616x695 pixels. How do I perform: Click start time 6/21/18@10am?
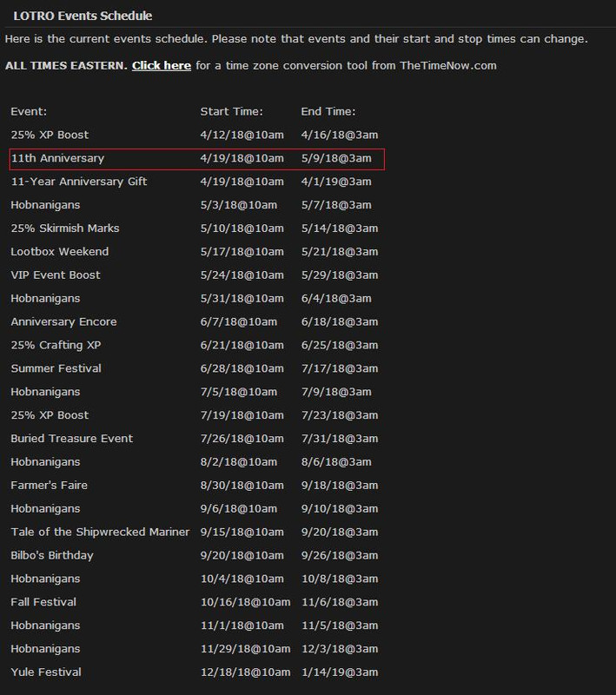[242, 345]
